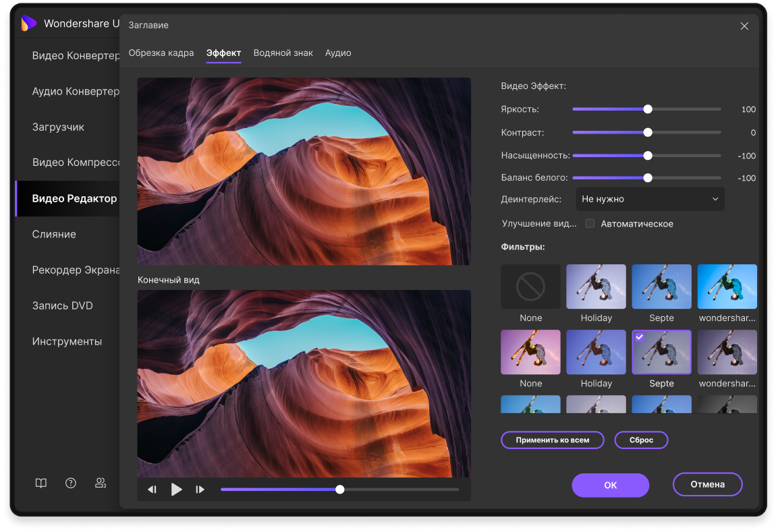Screen dimensions: 776x532
Task: Select the second-row wondershar... filter
Action: click(x=727, y=352)
